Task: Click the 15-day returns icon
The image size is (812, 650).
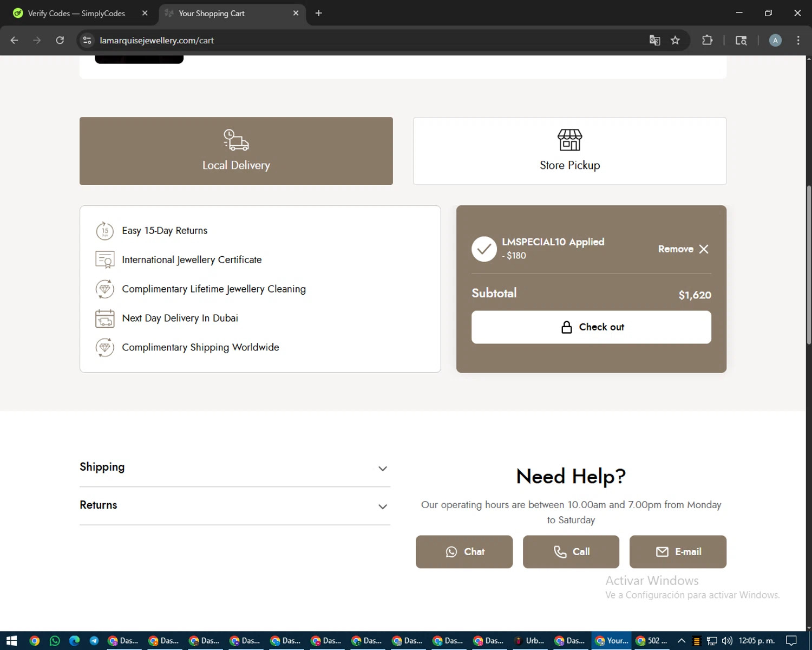Action: pyautogui.click(x=104, y=231)
